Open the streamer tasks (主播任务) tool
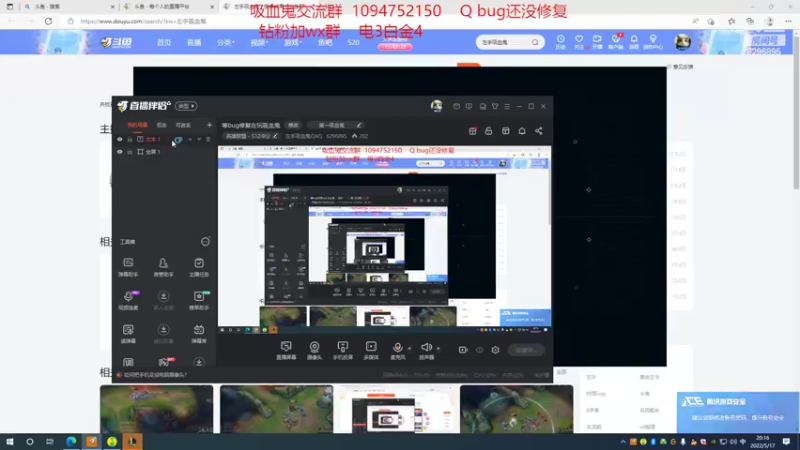800x450 pixels. coord(198,267)
